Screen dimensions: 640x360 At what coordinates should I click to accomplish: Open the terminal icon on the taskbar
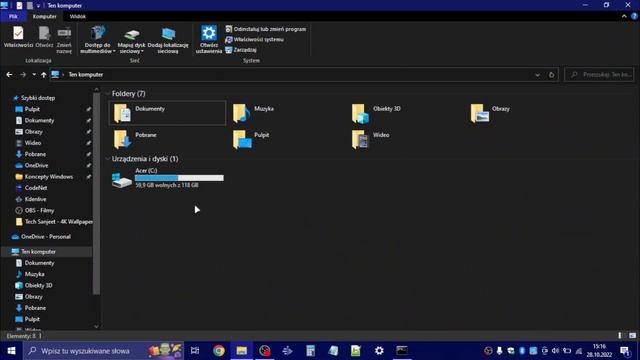[402, 351]
